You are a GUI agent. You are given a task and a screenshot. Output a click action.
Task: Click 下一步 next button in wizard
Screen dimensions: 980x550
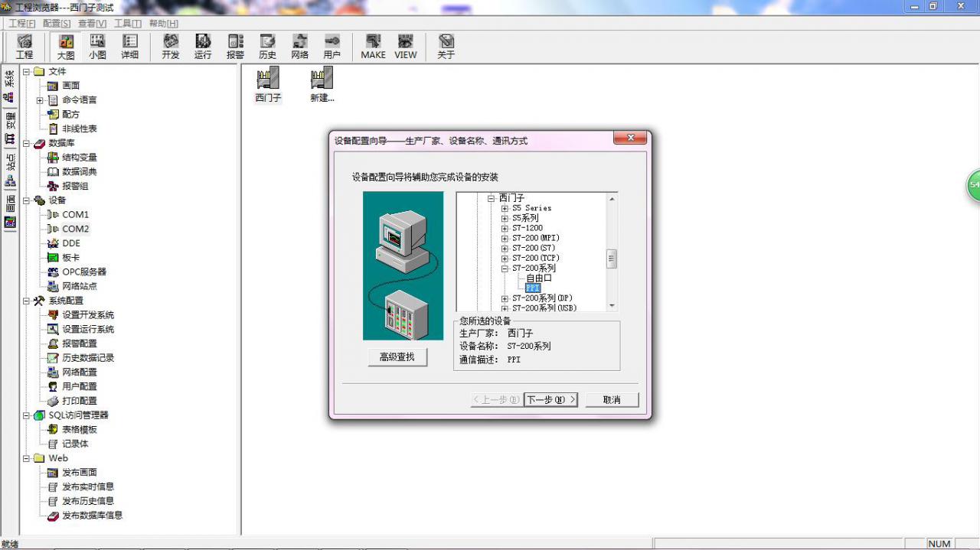[x=550, y=399]
